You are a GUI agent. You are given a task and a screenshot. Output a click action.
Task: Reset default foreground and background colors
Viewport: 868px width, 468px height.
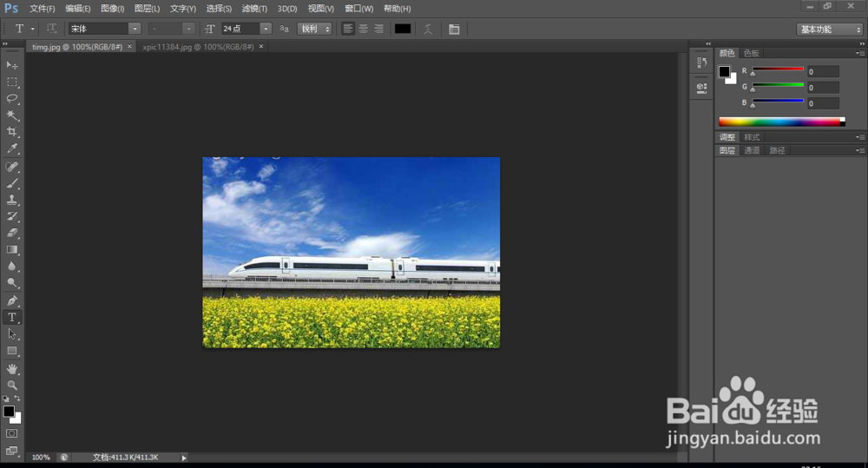tap(5, 399)
